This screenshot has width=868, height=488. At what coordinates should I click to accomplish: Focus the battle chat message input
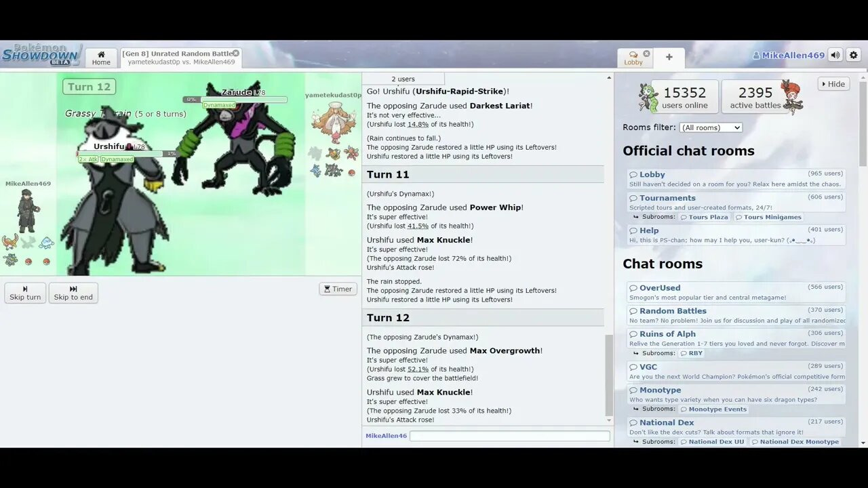509,436
